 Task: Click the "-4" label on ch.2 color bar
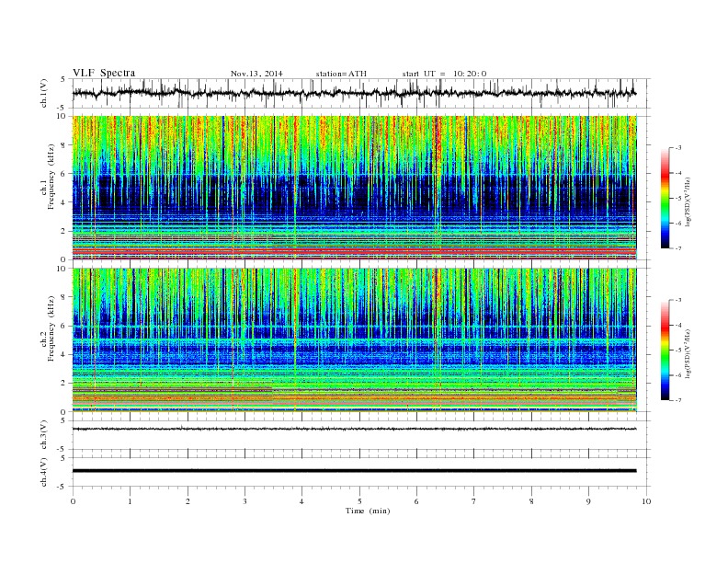(678, 325)
